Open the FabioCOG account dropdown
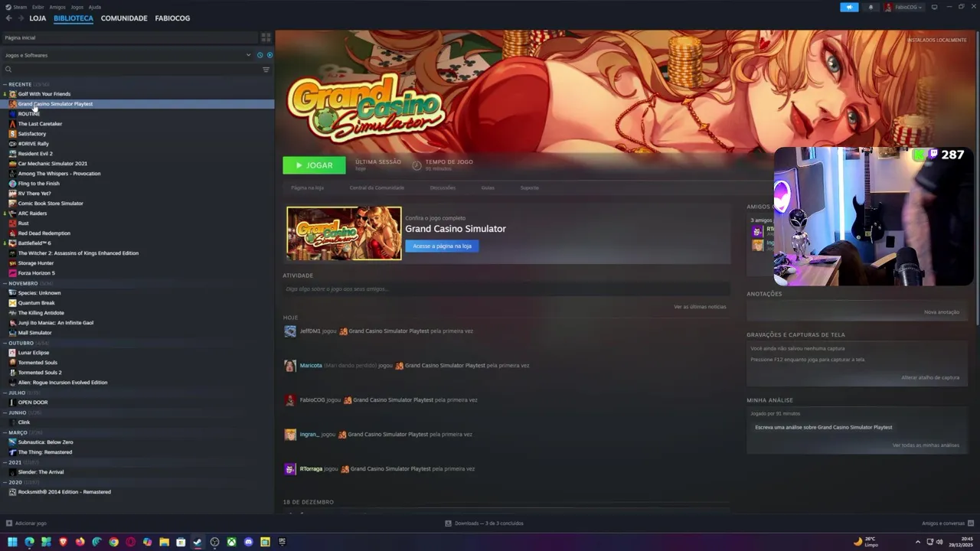This screenshot has height=551, width=980. click(x=904, y=7)
